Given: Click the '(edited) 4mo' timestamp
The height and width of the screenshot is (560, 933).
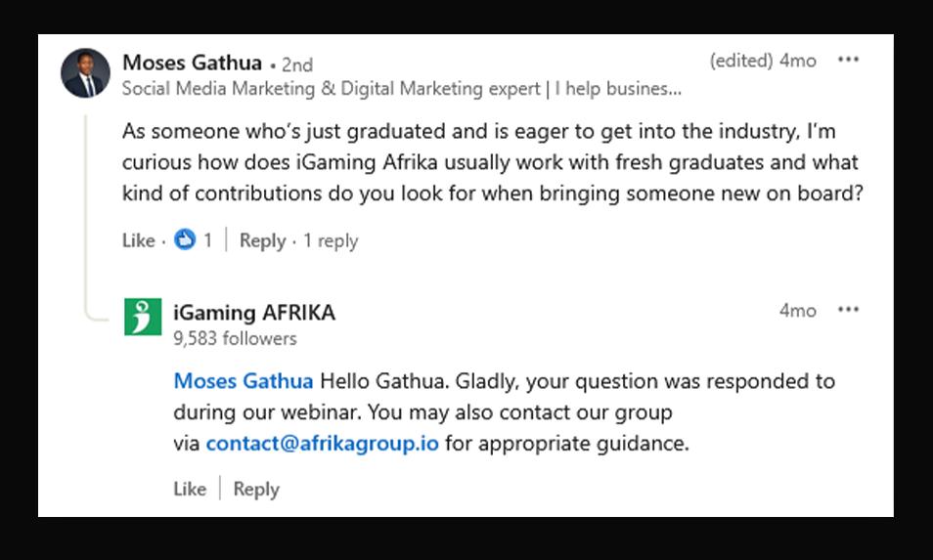Looking at the screenshot, I should [x=763, y=61].
